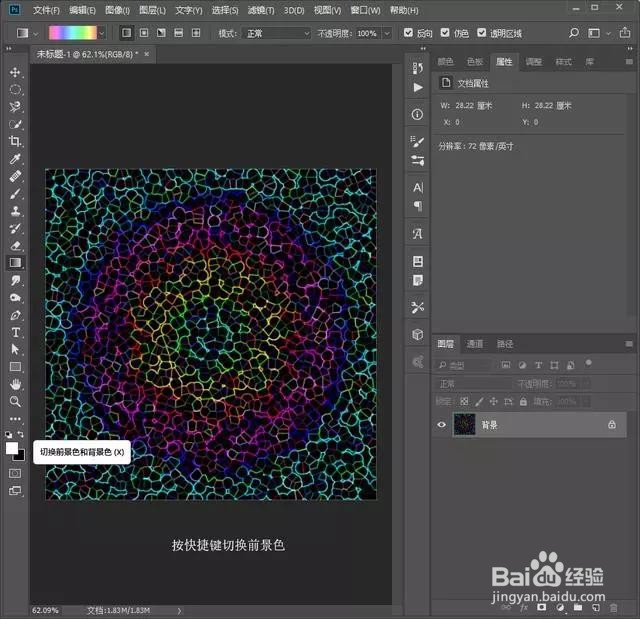Screen dimensions: 640x619
Task: Open the History panel icon
Action: 418,68
